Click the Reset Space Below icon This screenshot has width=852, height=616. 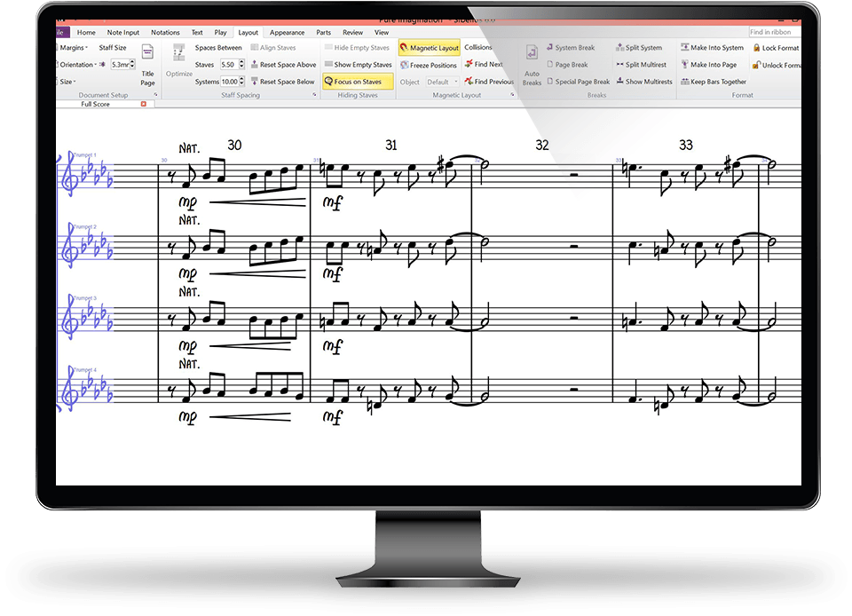click(x=255, y=82)
